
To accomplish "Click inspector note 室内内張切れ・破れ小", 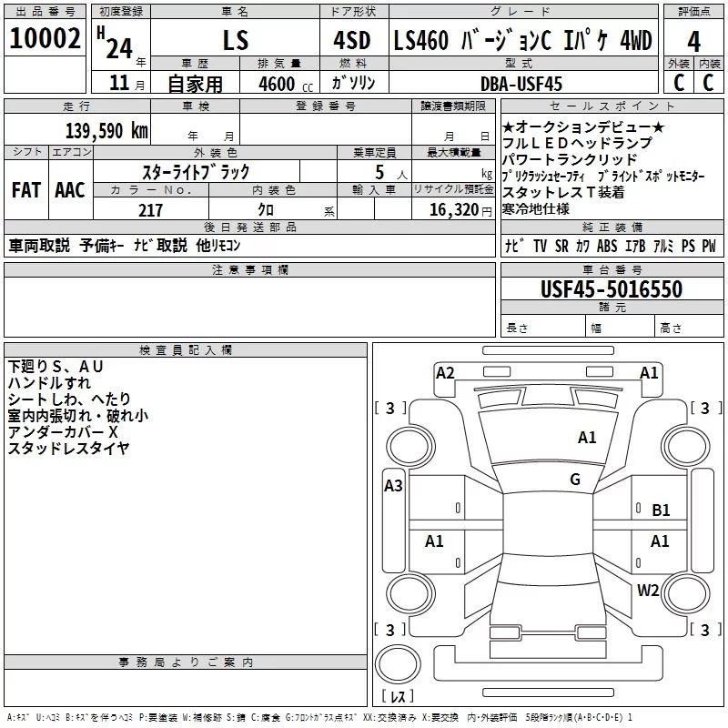I will (x=77, y=416).
